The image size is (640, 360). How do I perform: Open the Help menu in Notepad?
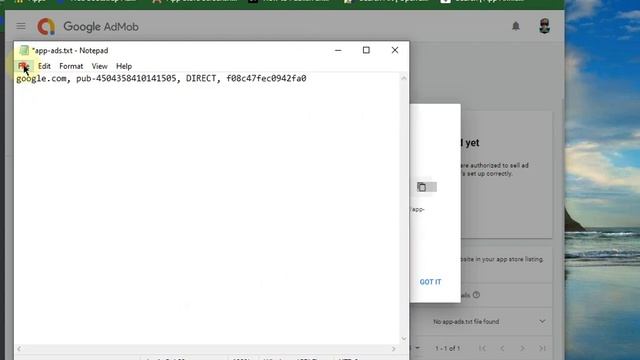pyautogui.click(x=124, y=66)
